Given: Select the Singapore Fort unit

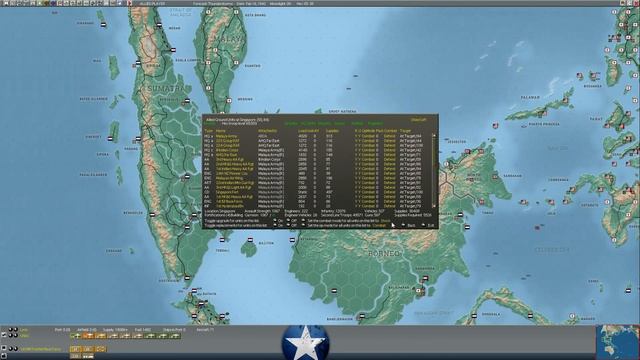Looking at the screenshot, I should [x=227, y=192].
